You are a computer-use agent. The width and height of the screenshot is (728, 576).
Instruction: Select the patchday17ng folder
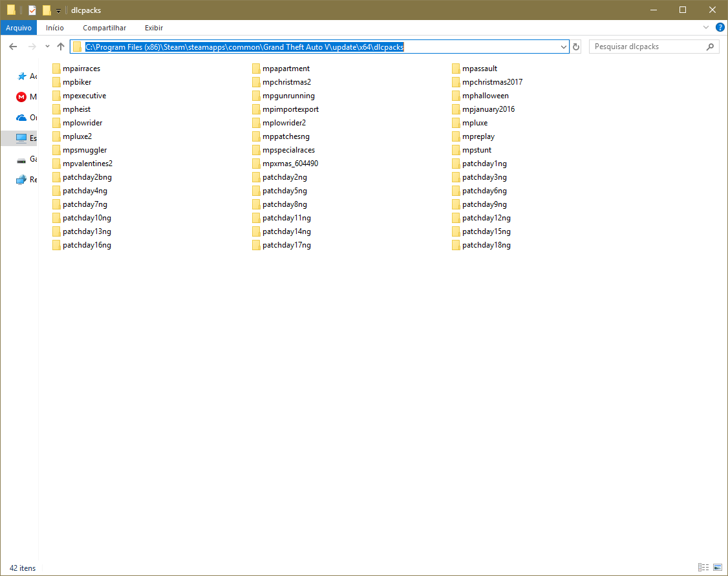(282, 245)
